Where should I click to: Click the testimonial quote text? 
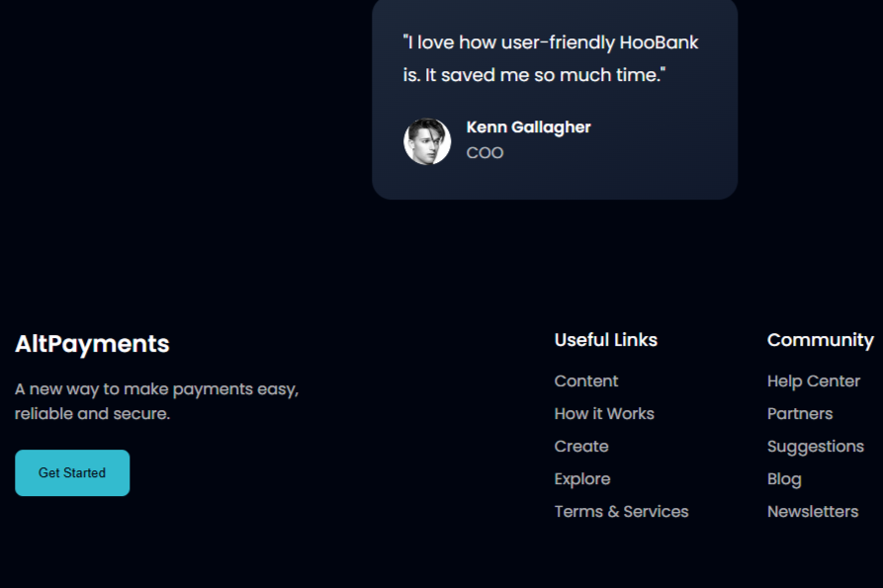click(x=549, y=57)
